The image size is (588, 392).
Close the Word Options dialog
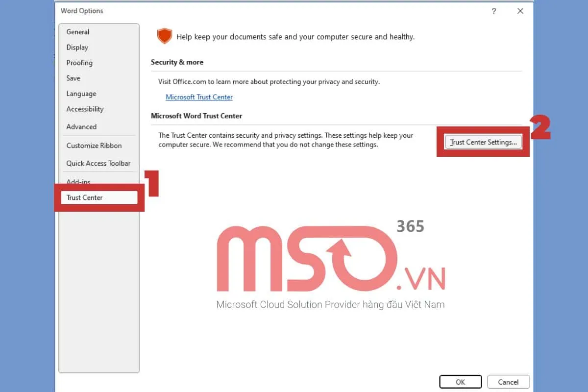(x=520, y=11)
